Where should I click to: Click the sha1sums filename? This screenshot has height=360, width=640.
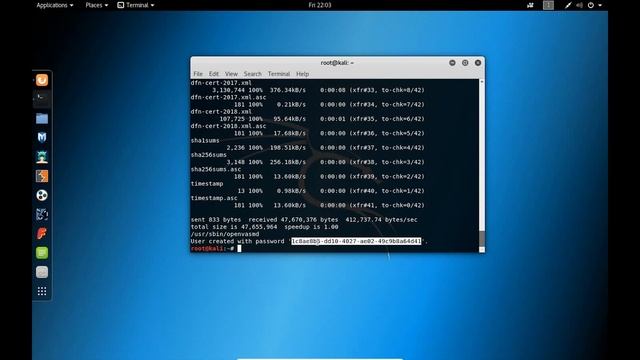tap(205, 140)
